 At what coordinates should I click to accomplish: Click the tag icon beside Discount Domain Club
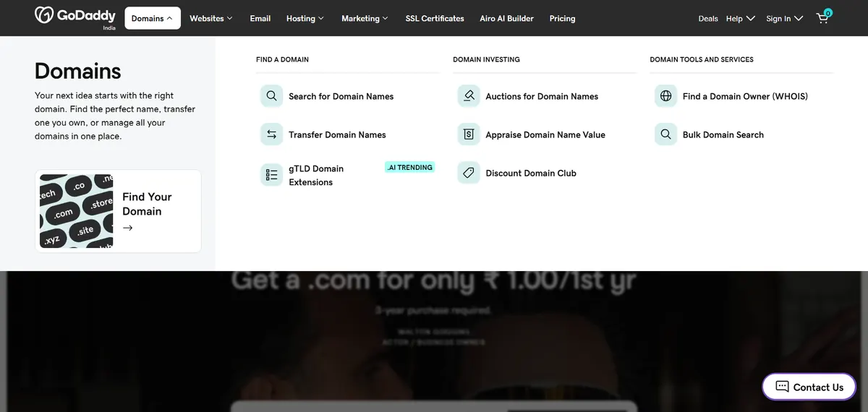coord(469,173)
